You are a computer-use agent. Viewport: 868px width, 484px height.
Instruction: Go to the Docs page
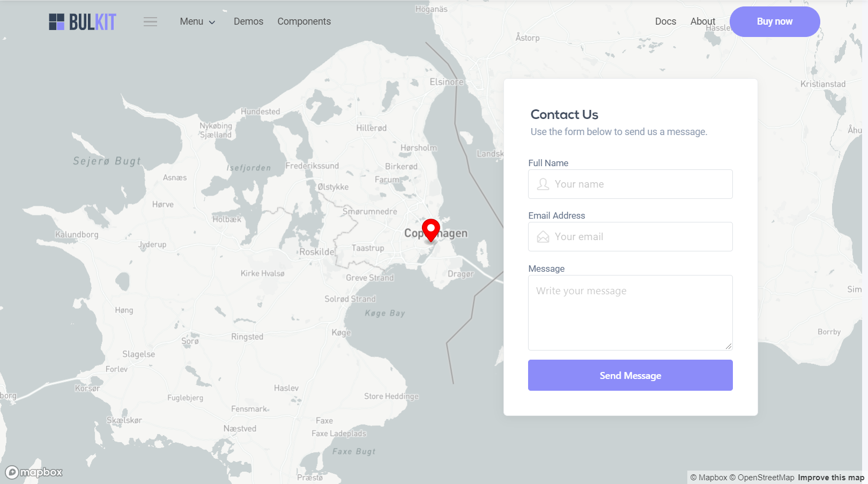665,21
